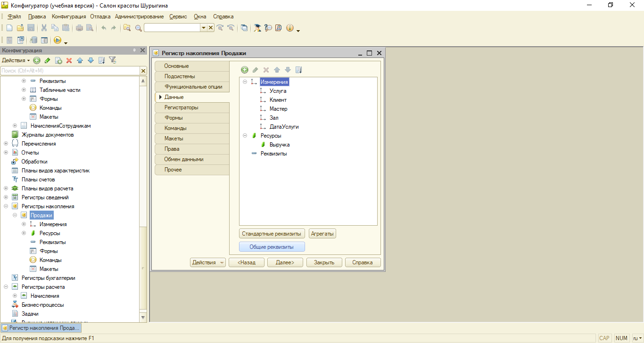The image size is (644, 343).
Task: Collapse Регистры накопления tree node
Action: click(x=6, y=206)
